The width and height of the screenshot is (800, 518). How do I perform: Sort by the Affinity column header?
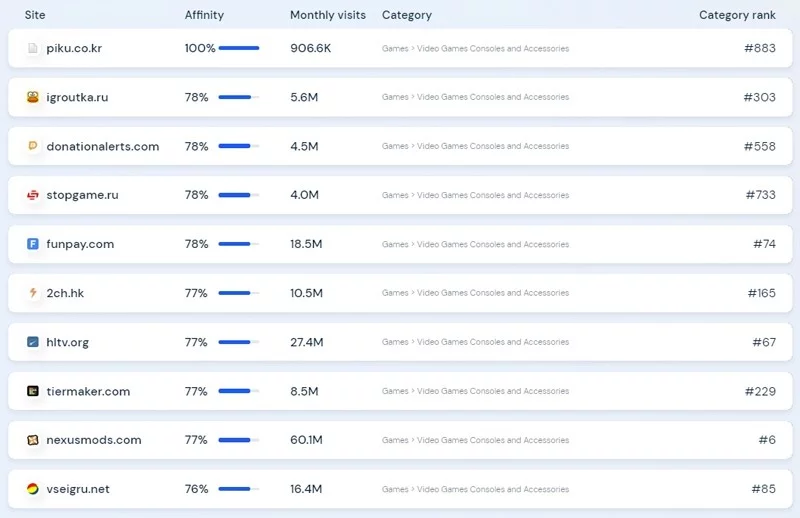tap(204, 15)
